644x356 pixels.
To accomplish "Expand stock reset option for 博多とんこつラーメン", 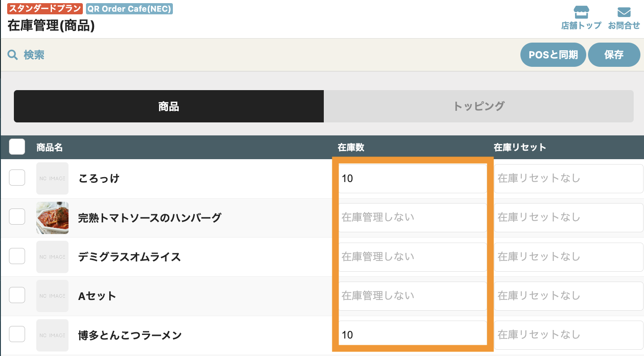I will click(x=568, y=335).
